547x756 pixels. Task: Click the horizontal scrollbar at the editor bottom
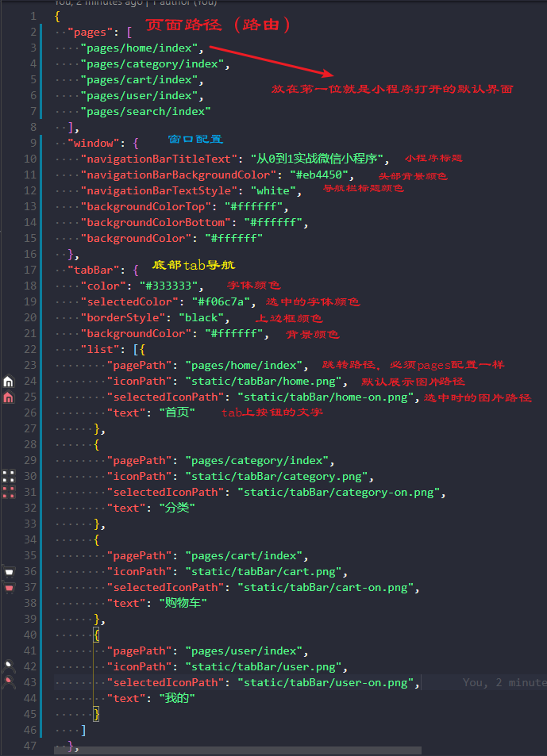click(x=238, y=750)
